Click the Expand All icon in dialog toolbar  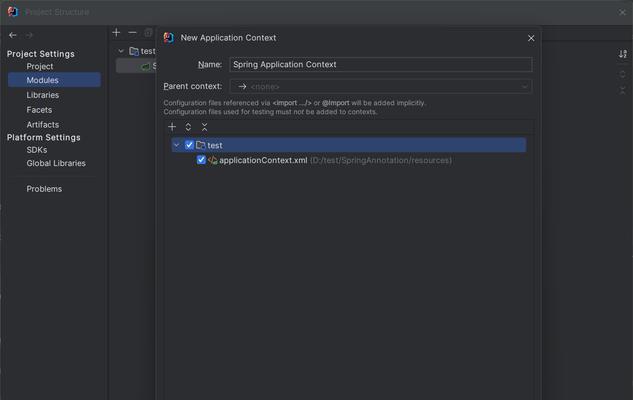point(188,127)
